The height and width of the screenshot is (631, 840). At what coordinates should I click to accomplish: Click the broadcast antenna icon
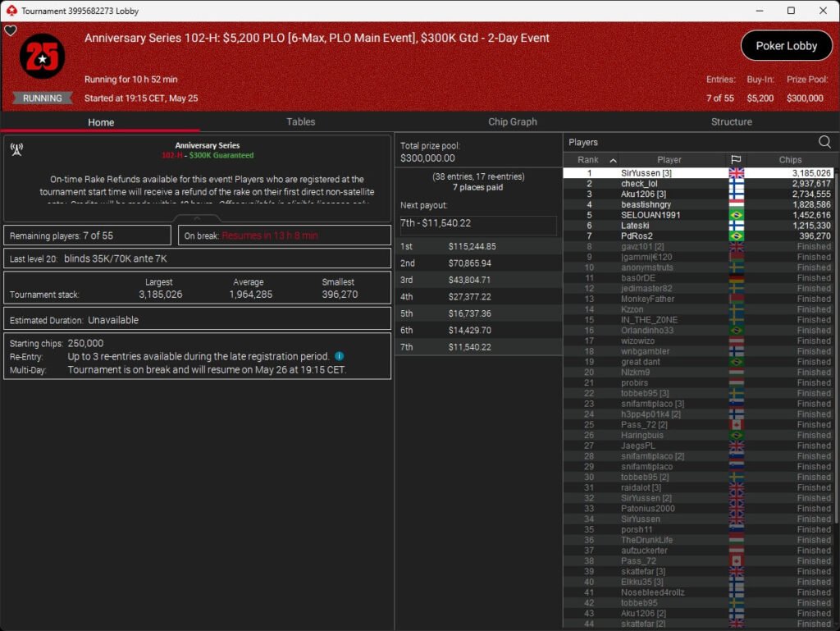coord(16,149)
